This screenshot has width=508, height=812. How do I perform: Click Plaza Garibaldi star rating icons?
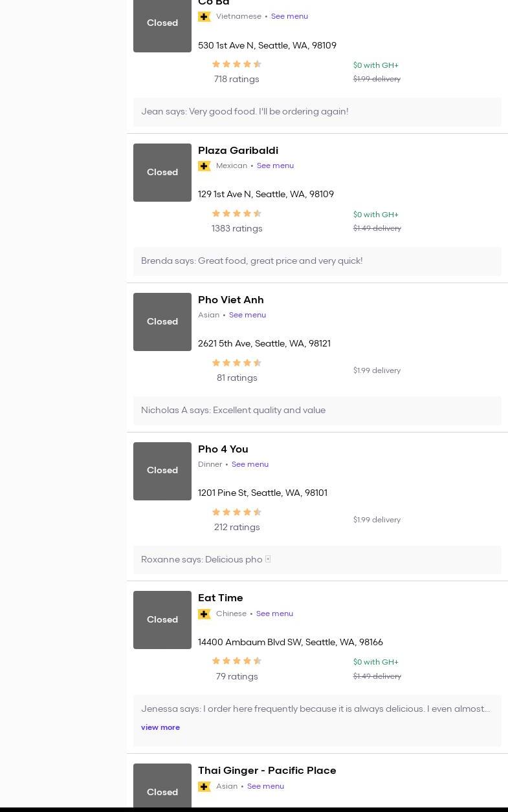pyautogui.click(x=237, y=214)
